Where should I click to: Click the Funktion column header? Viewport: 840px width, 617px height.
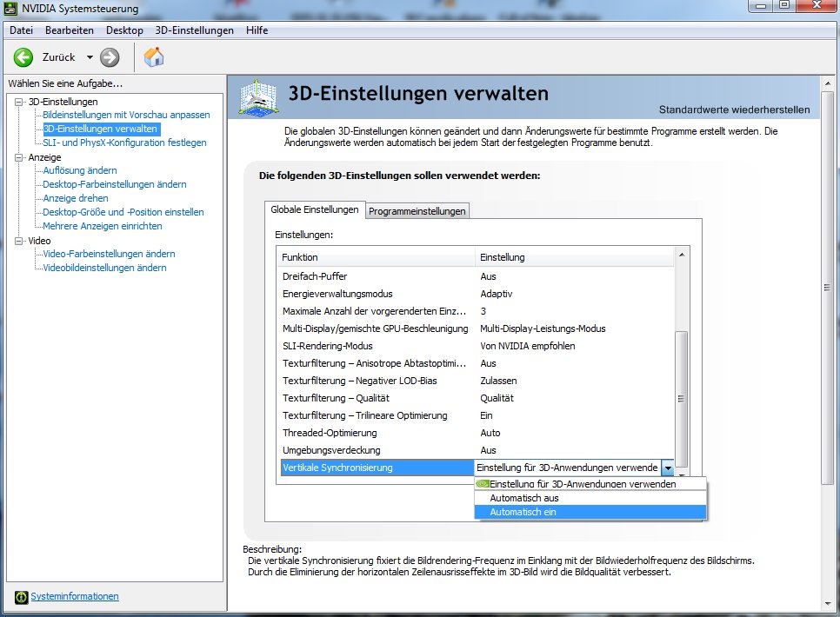click(376, 257)
